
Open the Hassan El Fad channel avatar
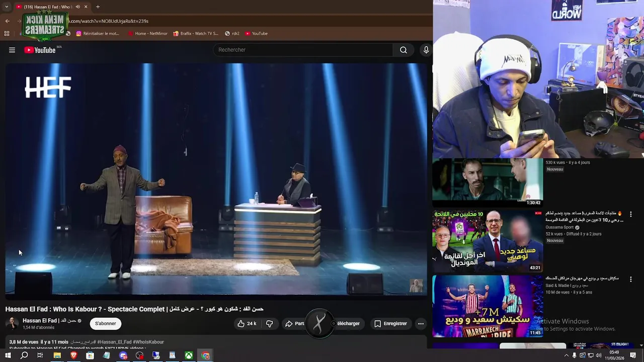tap(12, 323)
